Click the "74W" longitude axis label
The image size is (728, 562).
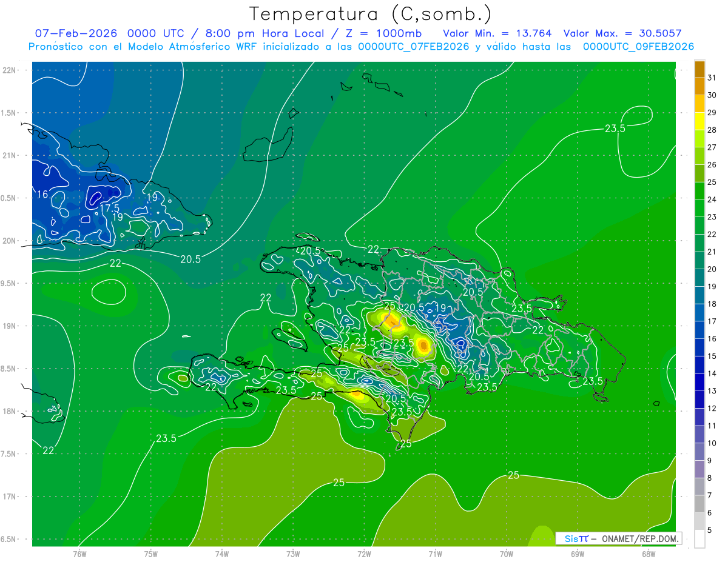tap(222, 554)
